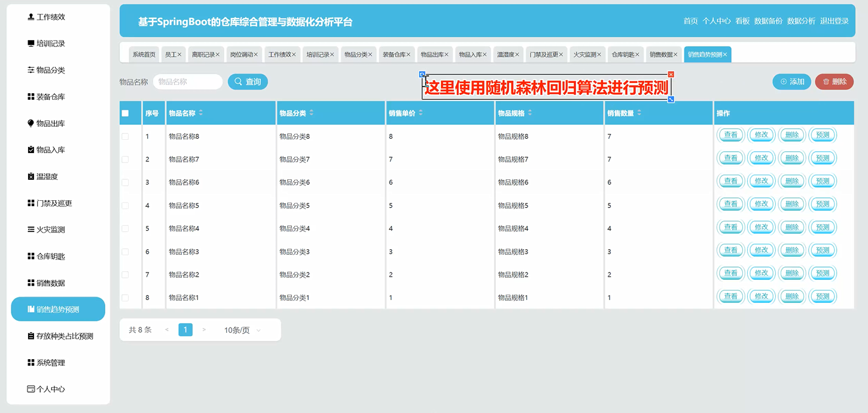Screen dimensions: 868x413
Task: Click 修改 for row 物品名称6
Action: pos(762,181)
